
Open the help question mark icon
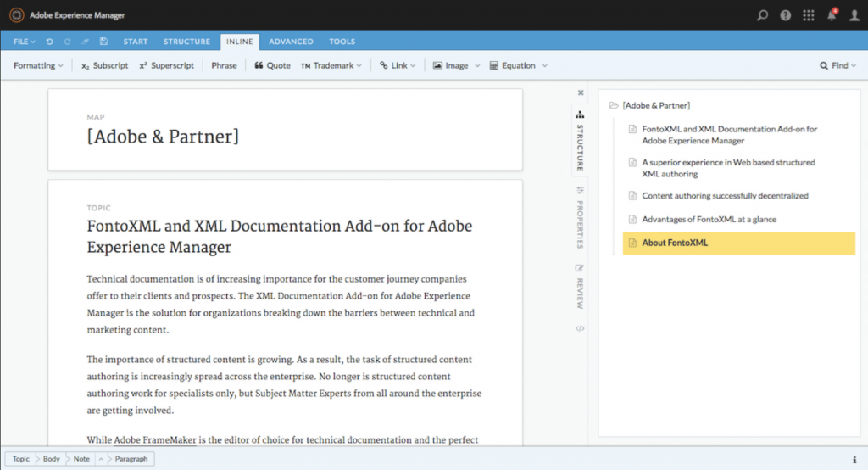(x=786, y=15)
